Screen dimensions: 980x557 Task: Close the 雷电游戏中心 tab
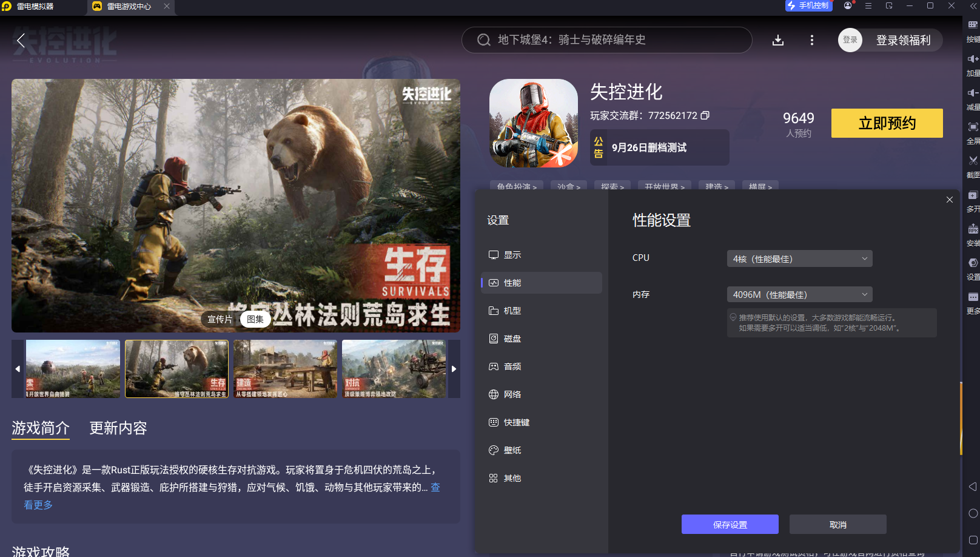click(x=166, y=6)
